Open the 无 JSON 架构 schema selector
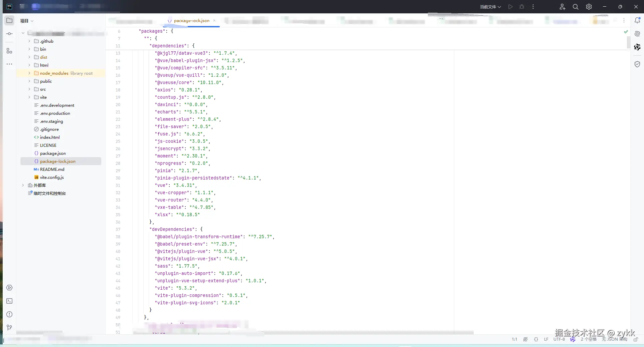 (615, 339)
